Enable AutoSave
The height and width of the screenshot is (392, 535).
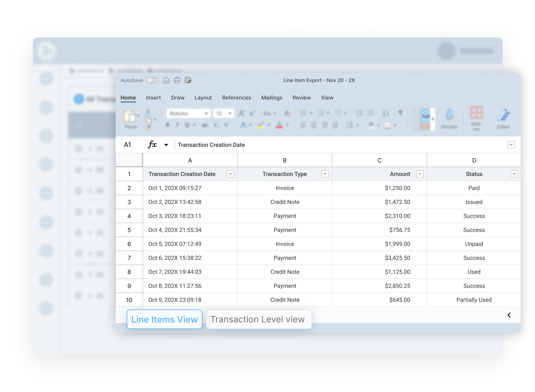tap(153, 80)
